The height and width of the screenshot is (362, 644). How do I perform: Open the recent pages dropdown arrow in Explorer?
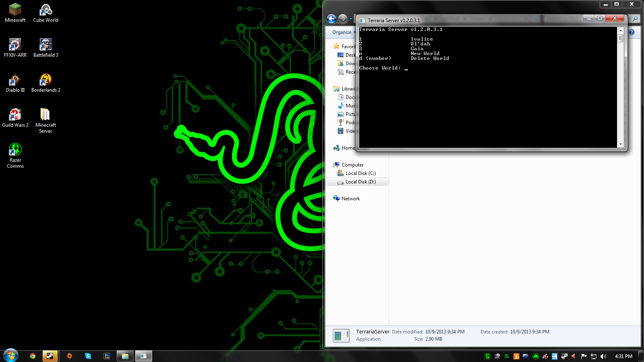(351, 19)
